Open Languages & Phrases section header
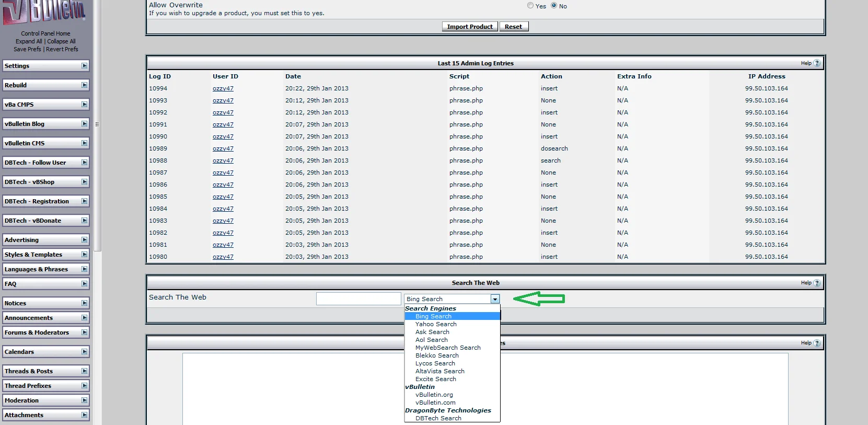The width and height of the screenshot is (868, 425). [46, 269]
